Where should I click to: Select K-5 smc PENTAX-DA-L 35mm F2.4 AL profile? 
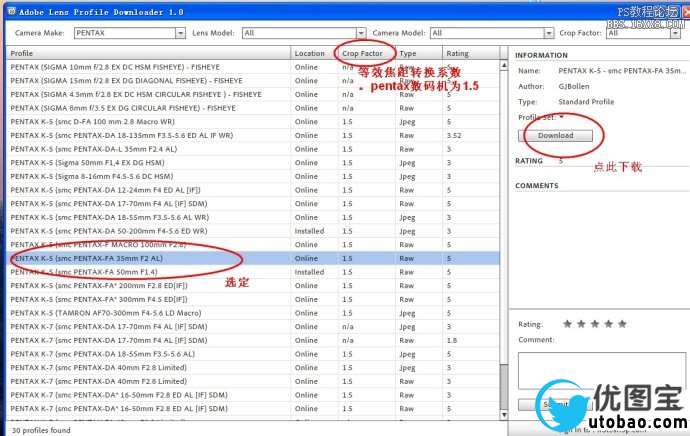[253, 149]
